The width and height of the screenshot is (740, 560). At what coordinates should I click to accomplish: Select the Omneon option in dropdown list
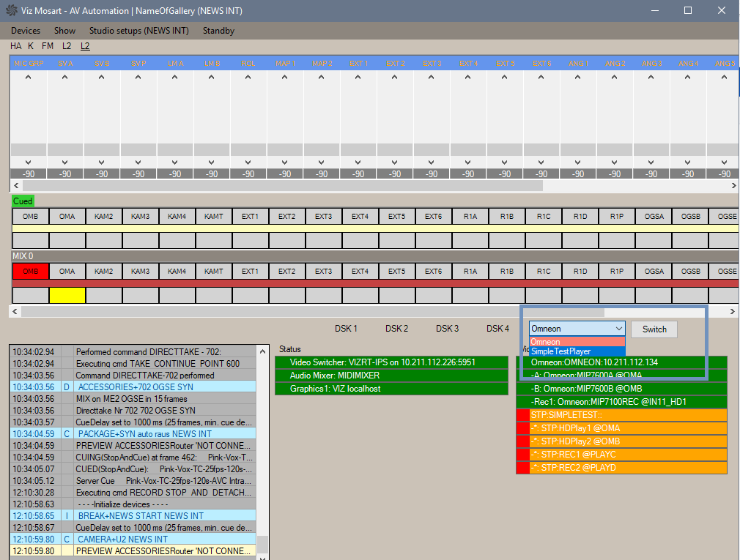tap(577, 342)
